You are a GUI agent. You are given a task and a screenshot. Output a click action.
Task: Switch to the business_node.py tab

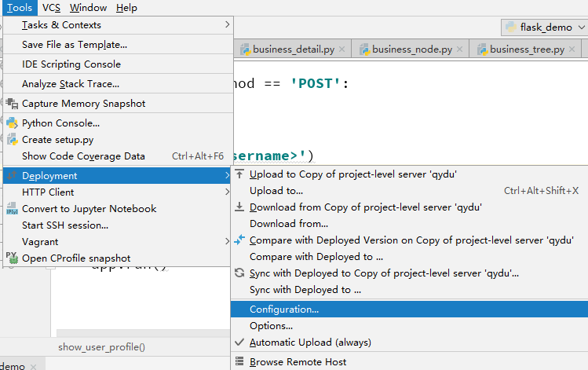click(x=411, y=49)
